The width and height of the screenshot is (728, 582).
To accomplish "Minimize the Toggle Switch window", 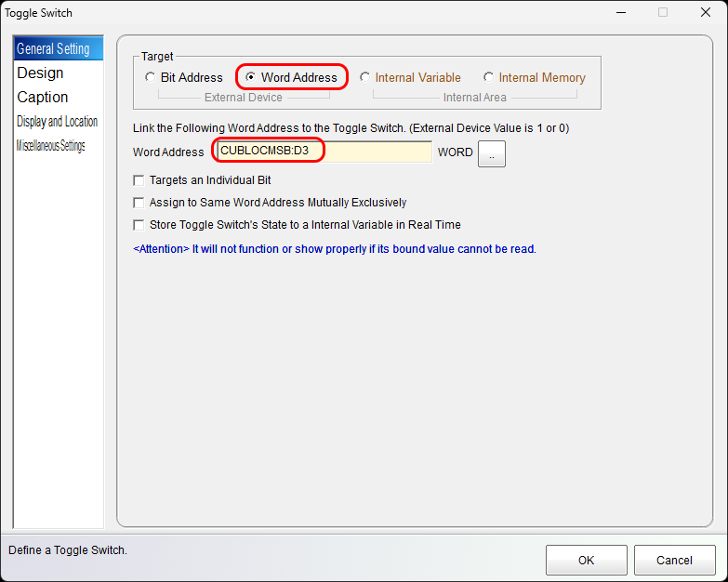I will [x=620, y=13].
